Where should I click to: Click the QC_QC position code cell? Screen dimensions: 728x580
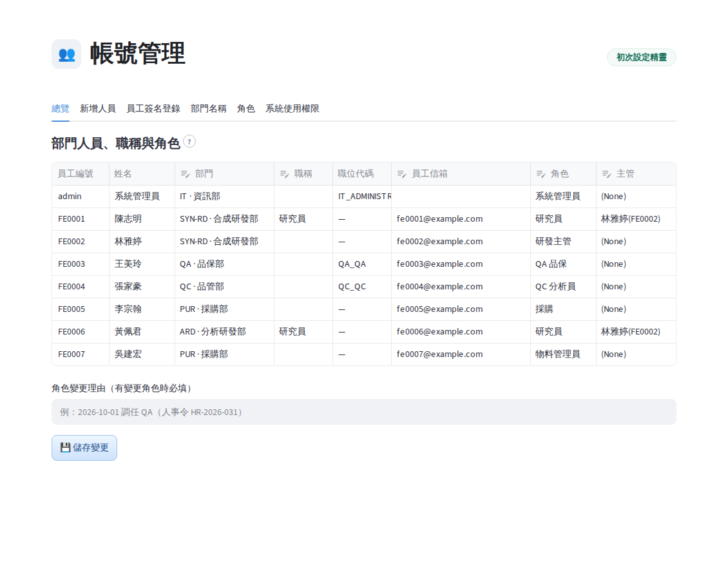point(362,287)
